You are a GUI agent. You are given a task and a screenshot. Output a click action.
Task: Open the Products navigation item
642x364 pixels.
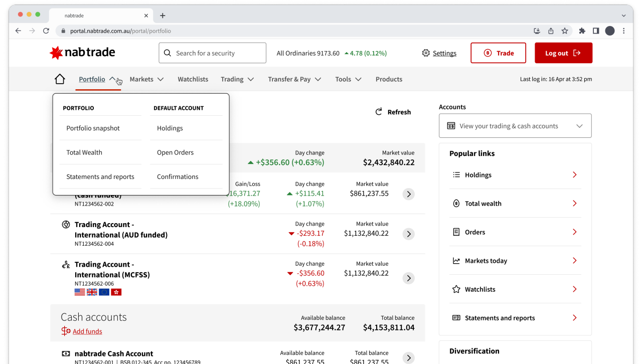tap(389, 79)
